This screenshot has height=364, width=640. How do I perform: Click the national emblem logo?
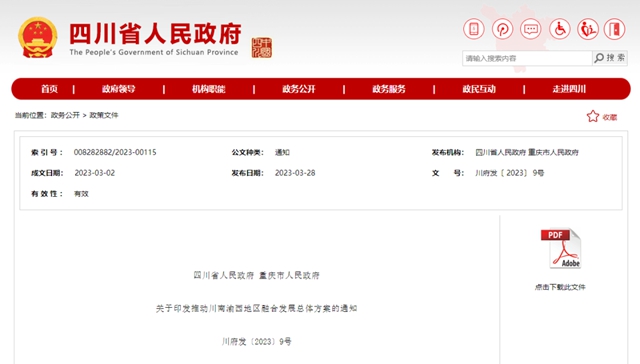pyautogui.click(x=38, y=37)
